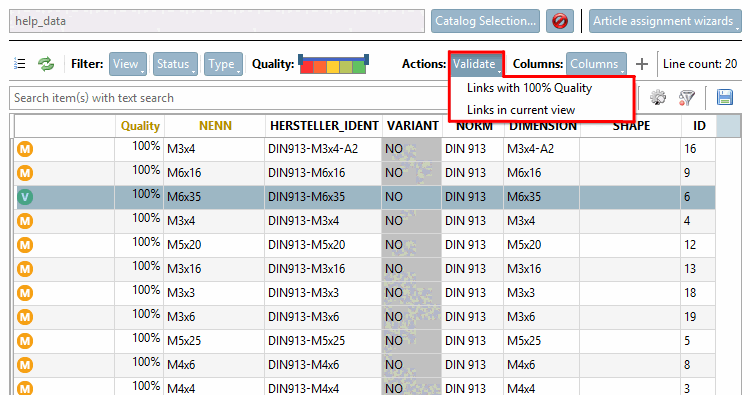
Task: Click the M status icon for M3x4-A2 row
Action: [x=25, y=149]
